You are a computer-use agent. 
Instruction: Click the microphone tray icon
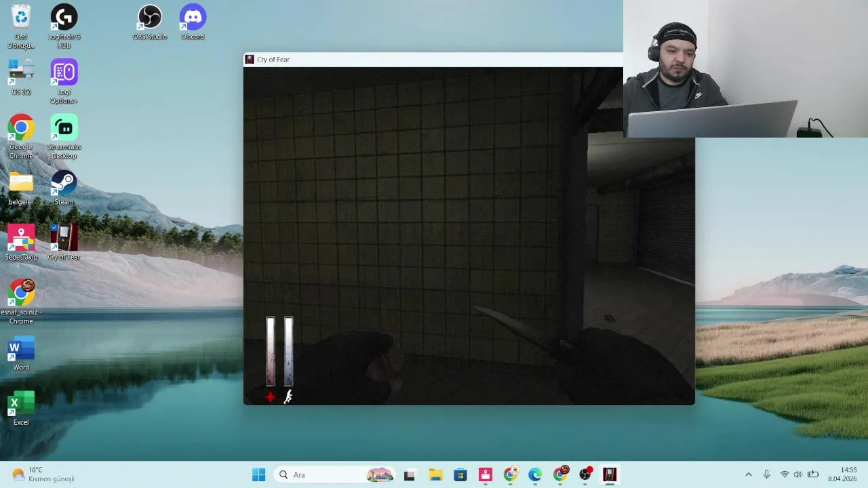click(x=766, y=474)
